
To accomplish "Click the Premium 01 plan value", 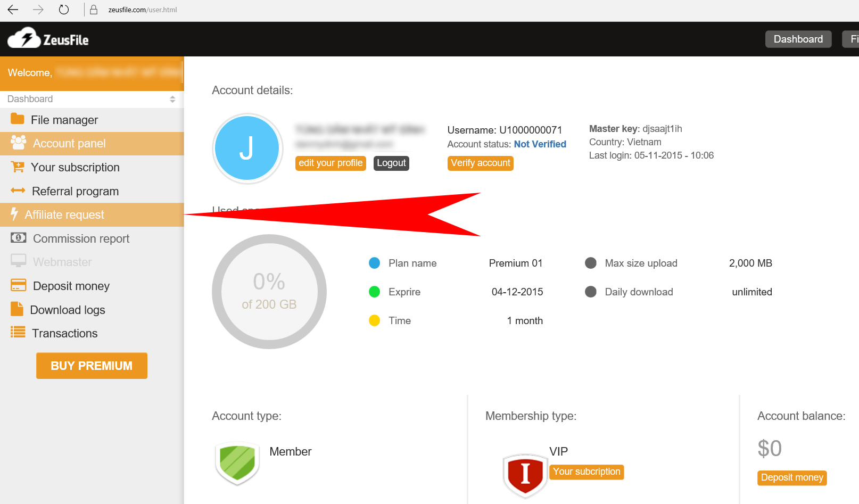I will [x=516, y=263].
